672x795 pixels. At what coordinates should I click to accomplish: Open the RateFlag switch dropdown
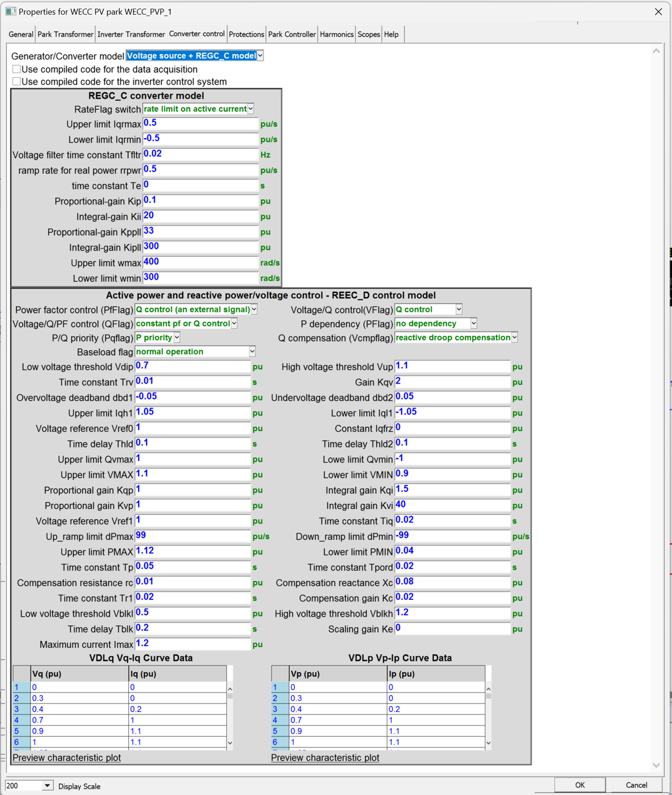[251, 109]
